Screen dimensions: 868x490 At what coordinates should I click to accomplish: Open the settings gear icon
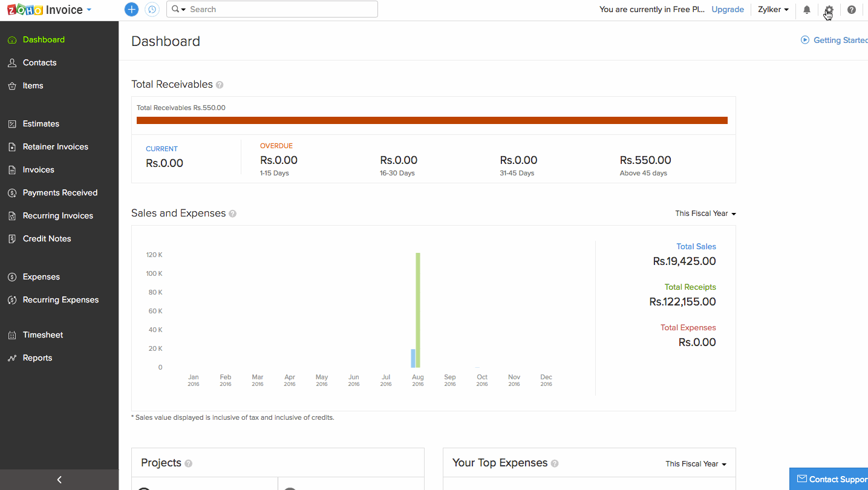(829, 10)
